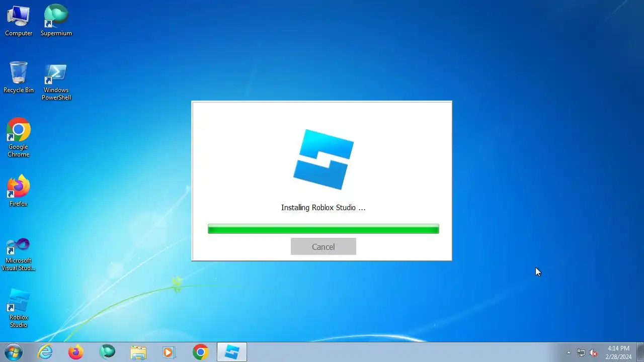Click the Show Desktop button

pos(640,352)
